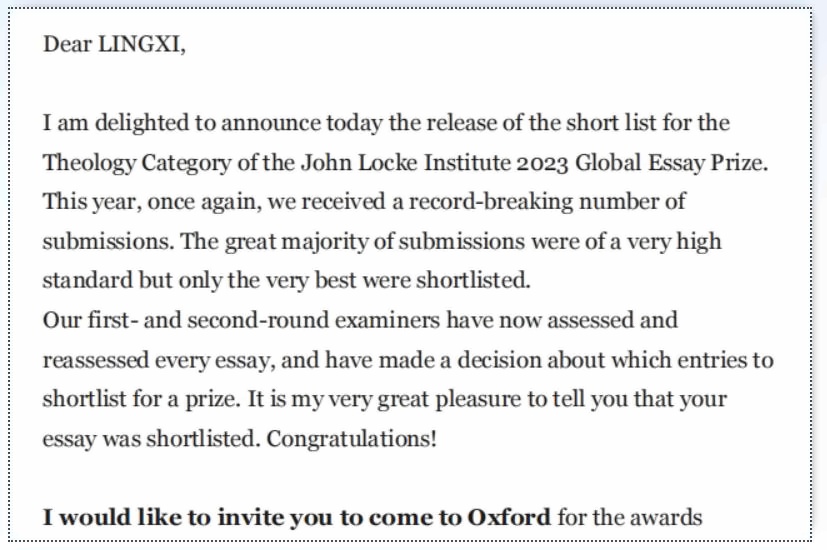Click the name 'LINGXI' in the greeting
This screenshot has height=550, width=827.
(x=139, y=44)
